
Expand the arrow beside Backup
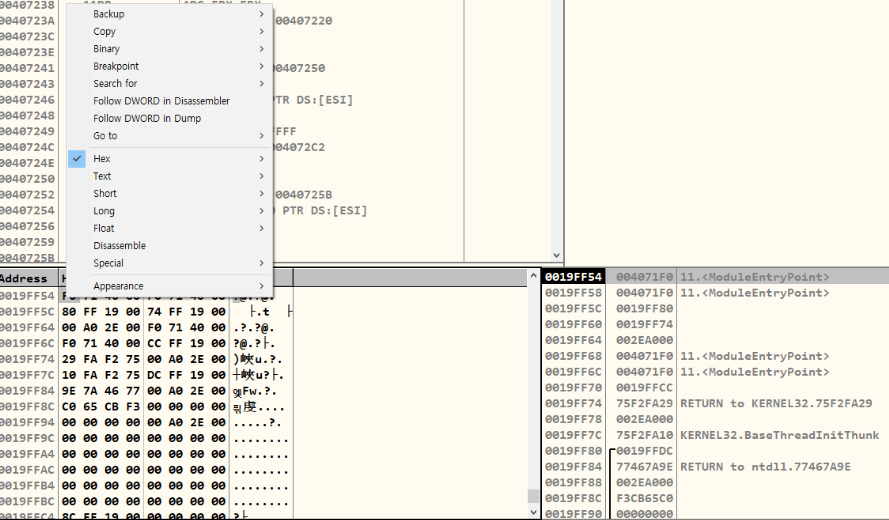[261, 14]
